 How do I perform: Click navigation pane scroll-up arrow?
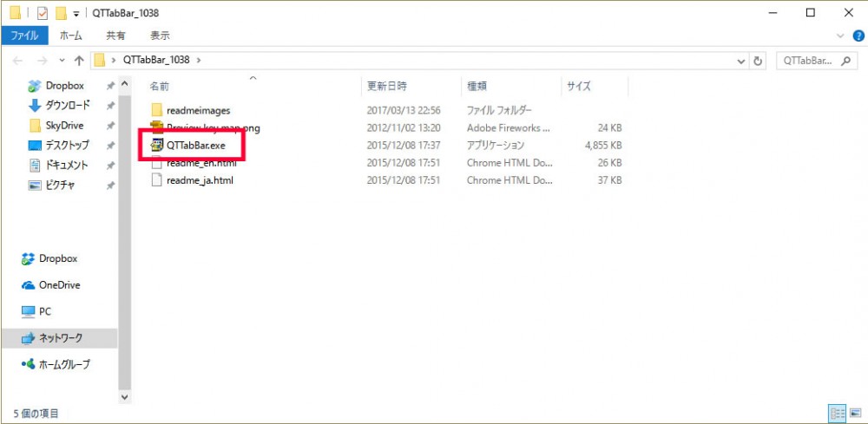pyautogui.click(x=124, y=84)
